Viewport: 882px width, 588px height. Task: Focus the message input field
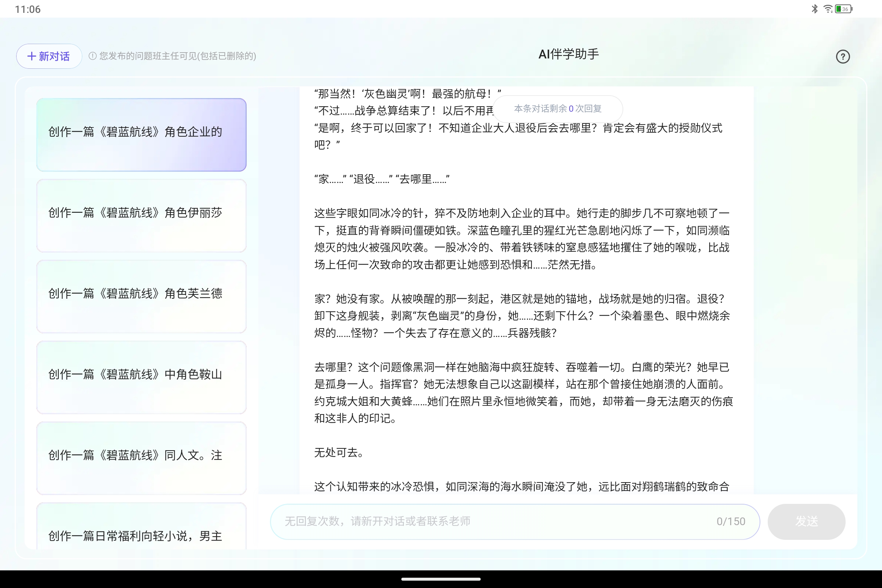coord(515,521)
